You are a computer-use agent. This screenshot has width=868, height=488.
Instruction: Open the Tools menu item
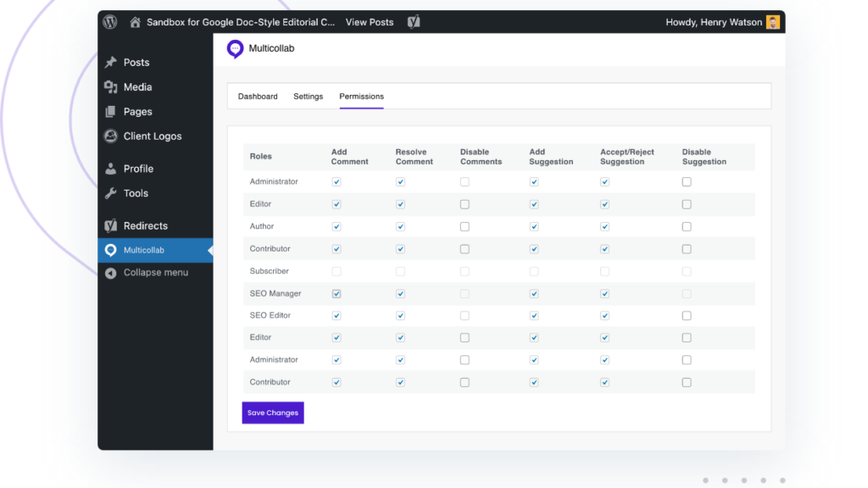(136, 193)
